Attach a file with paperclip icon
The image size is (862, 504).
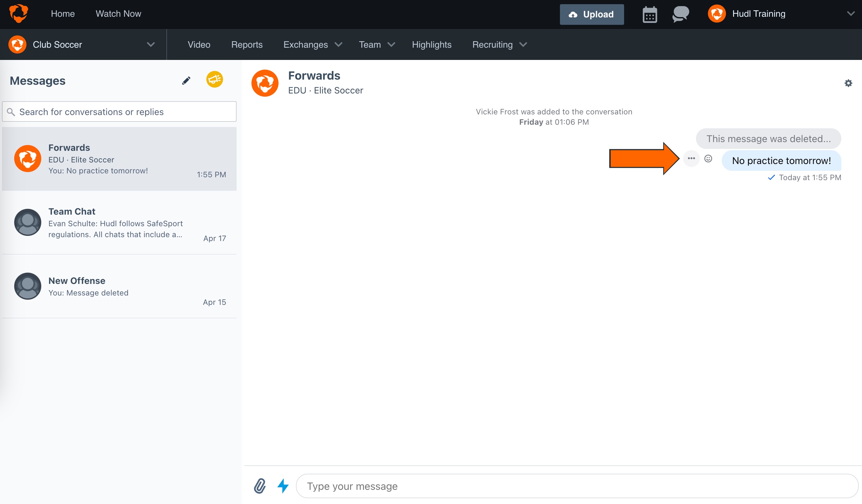tap(260, 486)
